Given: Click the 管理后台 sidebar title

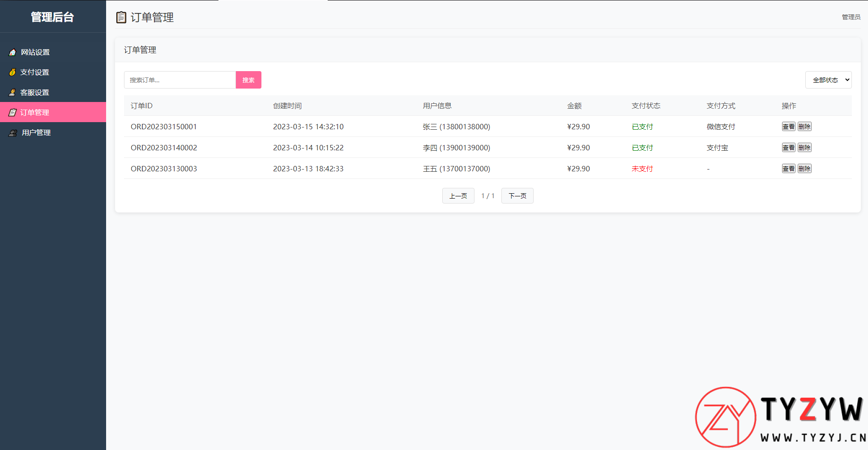Looking at the screenshot, I should tap(52, 17).
